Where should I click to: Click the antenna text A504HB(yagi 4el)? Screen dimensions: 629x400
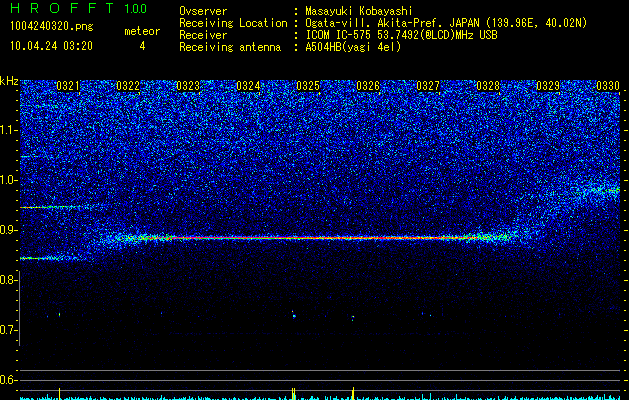click(353, 47)
